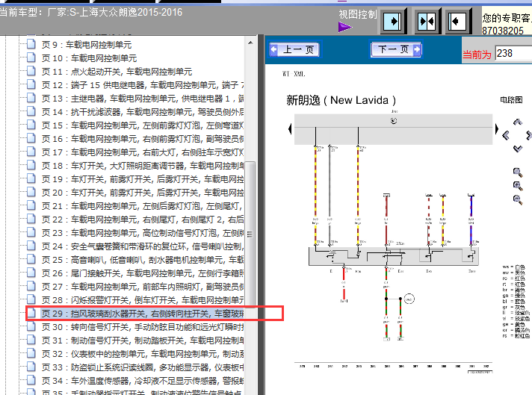Click the view control expand-right panel icon
Viewport: 532px width, 395px height.
(x=393, y=22)
